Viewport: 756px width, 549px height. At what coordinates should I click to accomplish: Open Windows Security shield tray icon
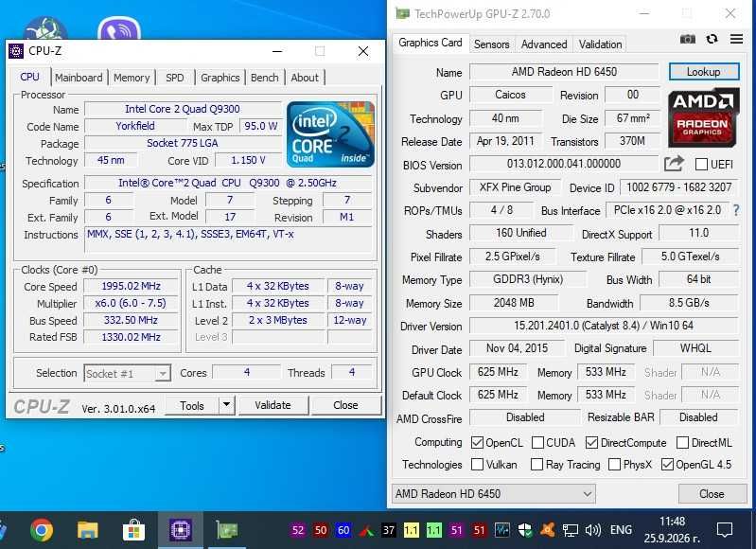point(524,531)
